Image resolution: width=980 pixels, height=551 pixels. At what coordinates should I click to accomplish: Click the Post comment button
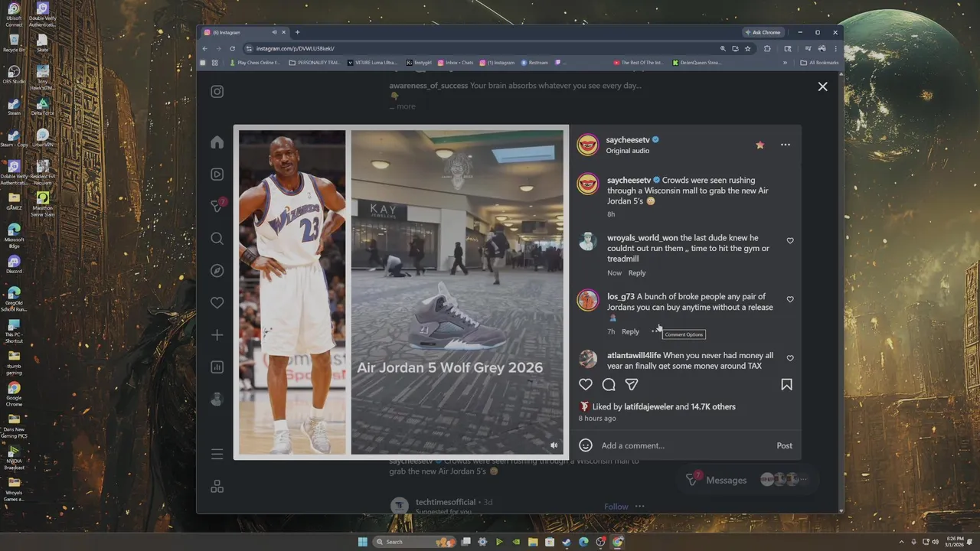[785, 445]
